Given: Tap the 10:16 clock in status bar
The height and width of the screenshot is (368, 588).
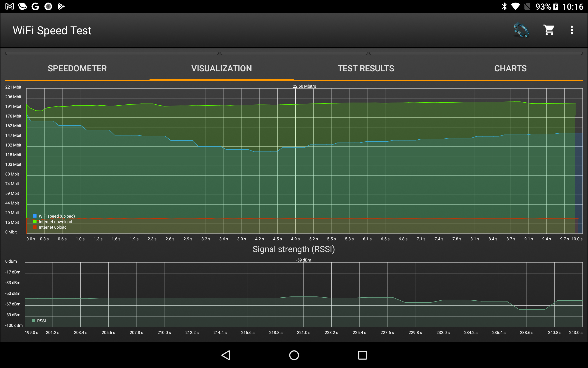Looking at the screenshot, I should tap(573, 7).
